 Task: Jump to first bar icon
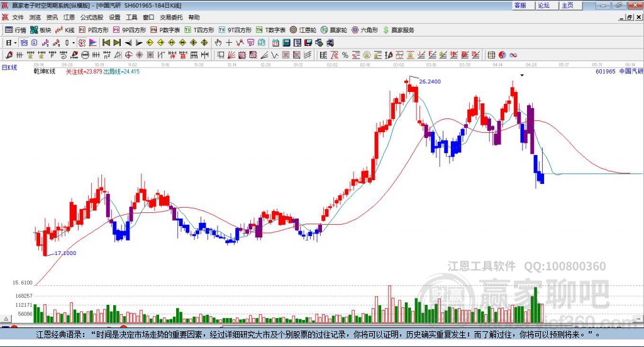point(106,43)
